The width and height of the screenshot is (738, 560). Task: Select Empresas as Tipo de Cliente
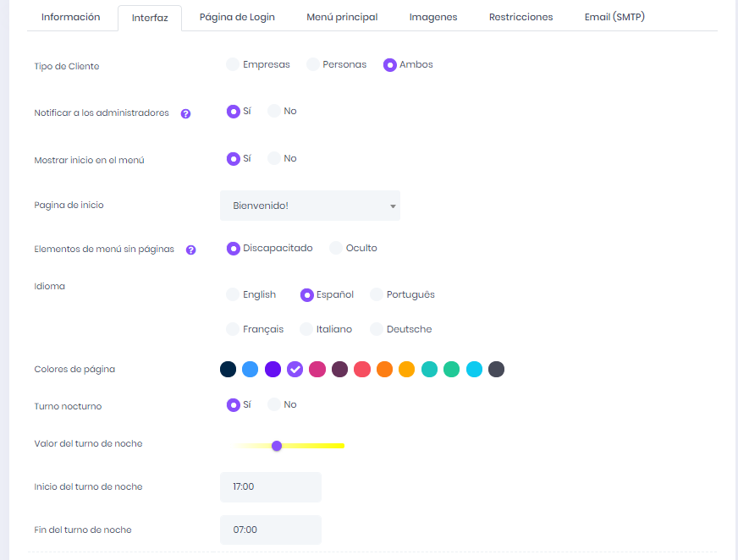tap(233, 64)
